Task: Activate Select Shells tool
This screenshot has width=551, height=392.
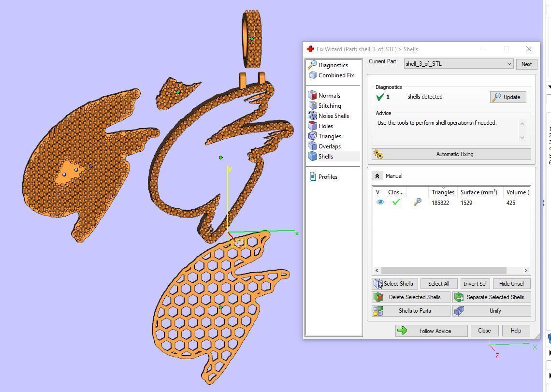Action: 394,284
